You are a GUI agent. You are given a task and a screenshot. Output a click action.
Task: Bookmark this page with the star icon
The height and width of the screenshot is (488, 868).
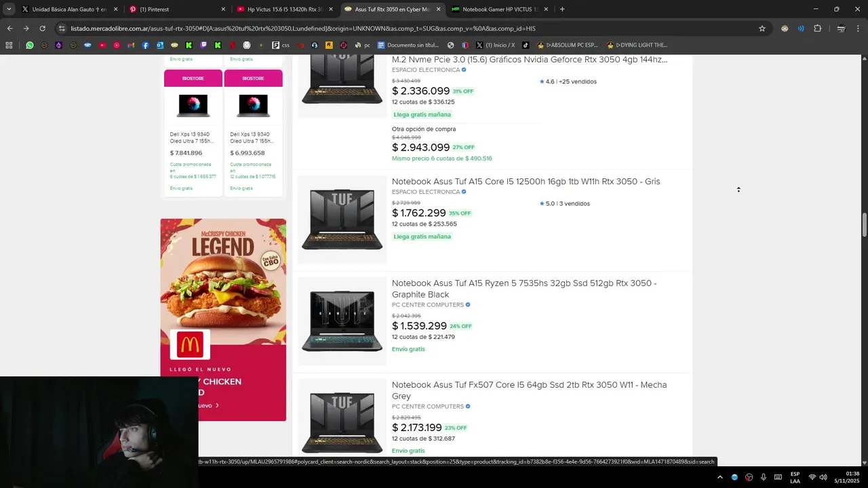tap(762, 28)
